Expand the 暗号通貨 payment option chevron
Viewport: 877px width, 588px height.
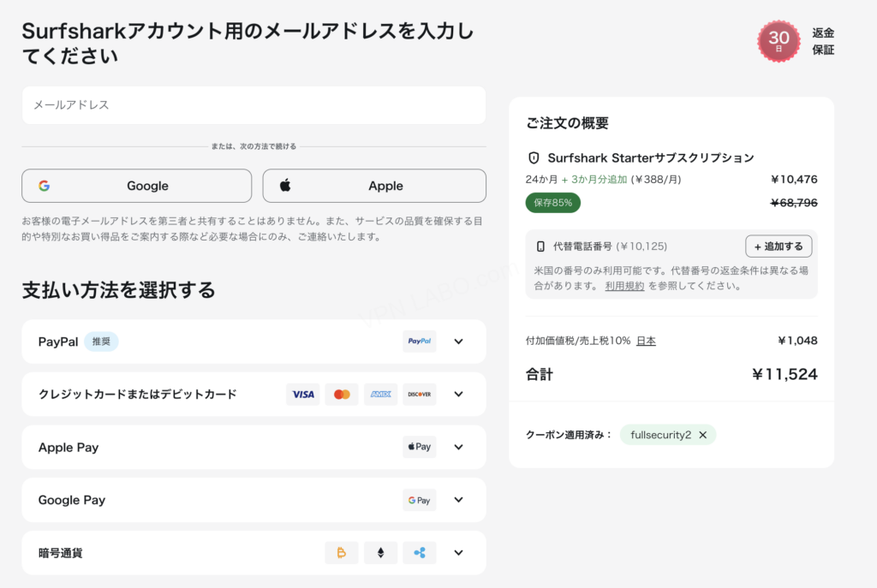tap(459, 553)
